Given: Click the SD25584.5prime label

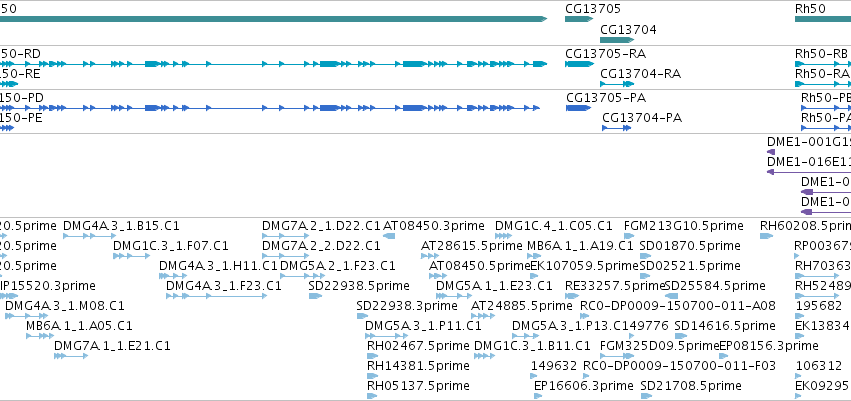Looking at the screenshot, I should (x=715, y=286).
